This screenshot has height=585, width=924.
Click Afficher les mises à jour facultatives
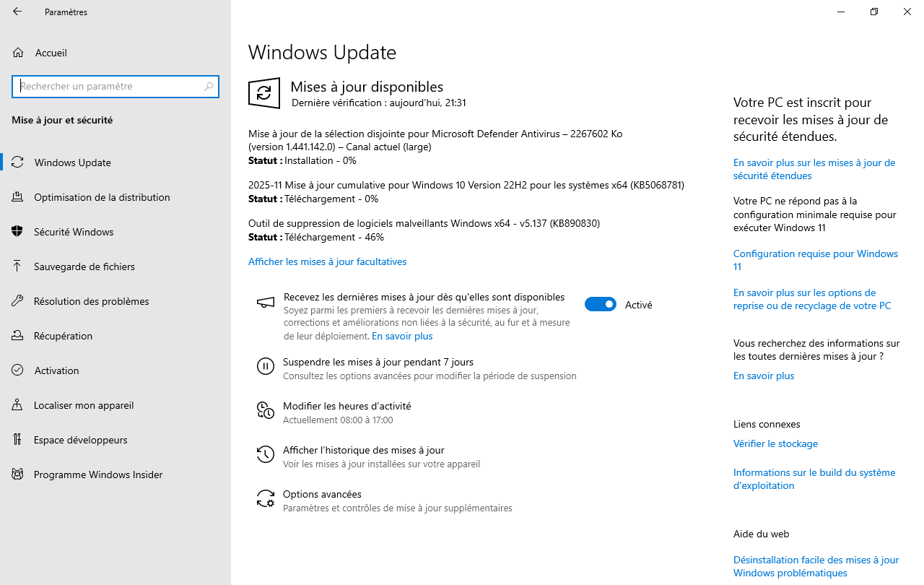327,261
